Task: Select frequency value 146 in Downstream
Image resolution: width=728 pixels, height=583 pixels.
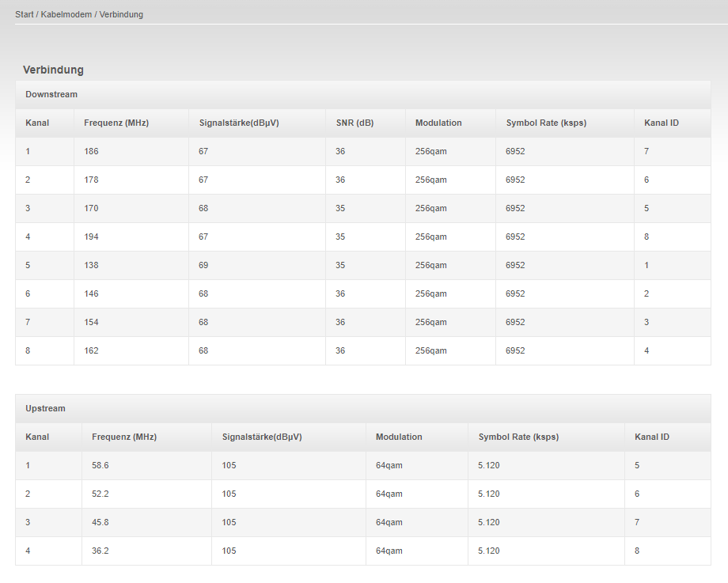Action: click(91, 293)
